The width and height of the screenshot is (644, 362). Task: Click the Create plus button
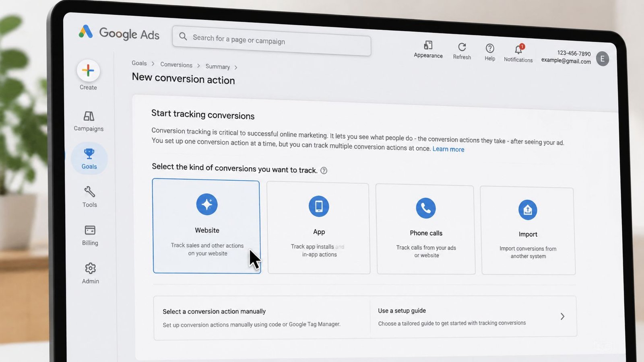click(88, 71)
